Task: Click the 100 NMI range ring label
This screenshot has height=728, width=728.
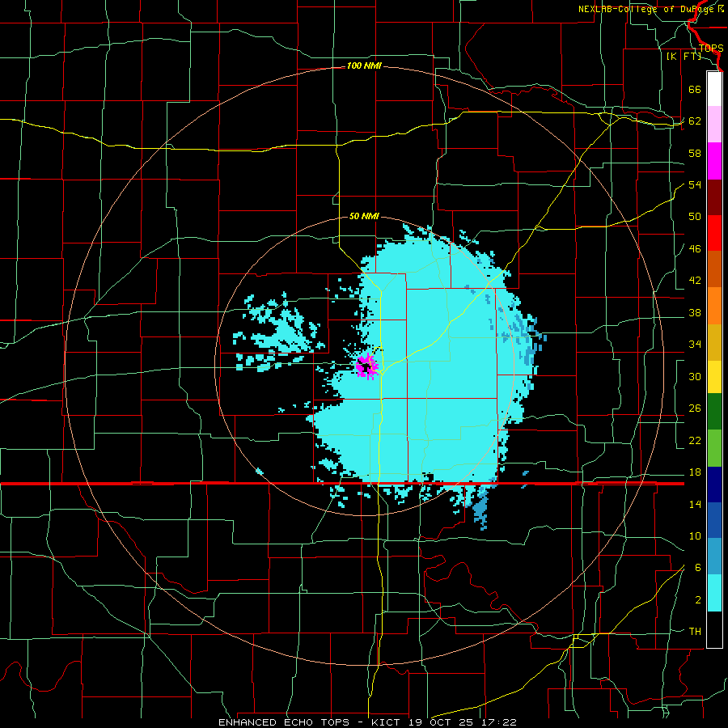Action: tap(364, 66)
